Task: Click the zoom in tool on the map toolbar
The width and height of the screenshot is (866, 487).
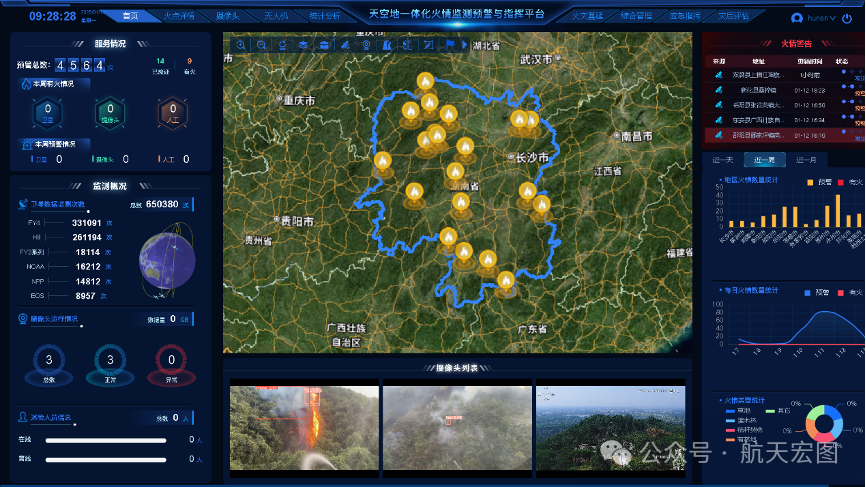Action: 242,45
